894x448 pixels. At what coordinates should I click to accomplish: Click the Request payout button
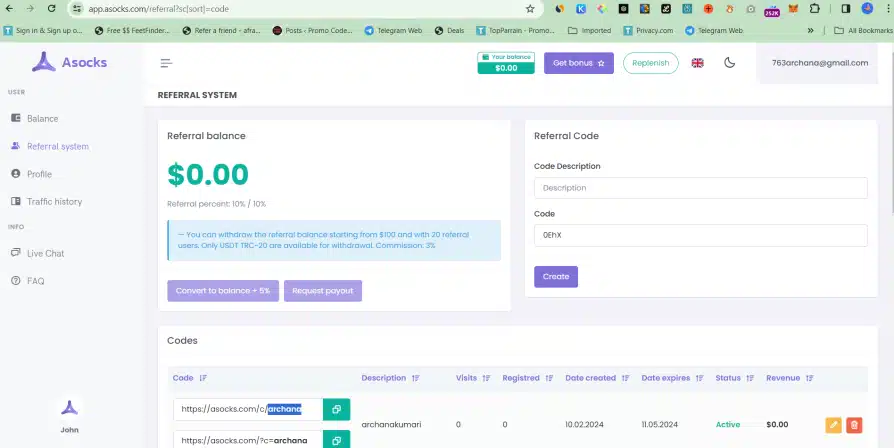click(x=323, y=291)
